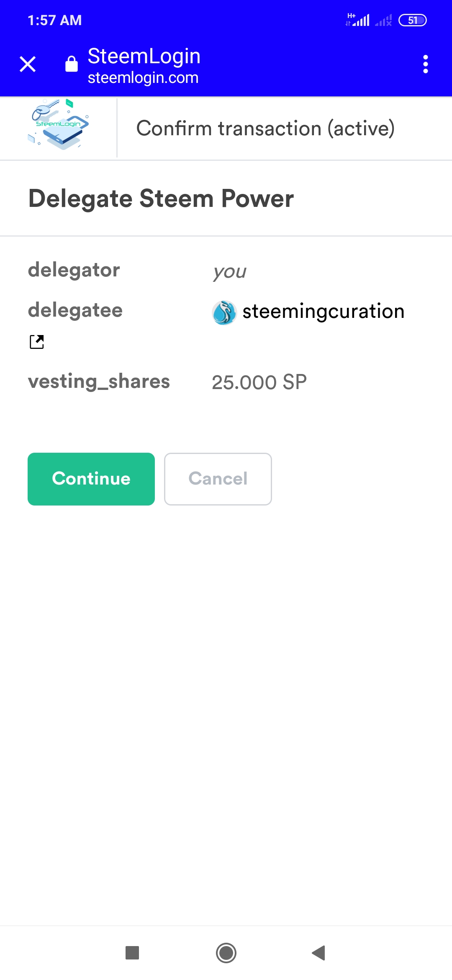This screenshot has width=452, height=980.
Task: Tap the Android home circle button
Action: coord(226,953)
